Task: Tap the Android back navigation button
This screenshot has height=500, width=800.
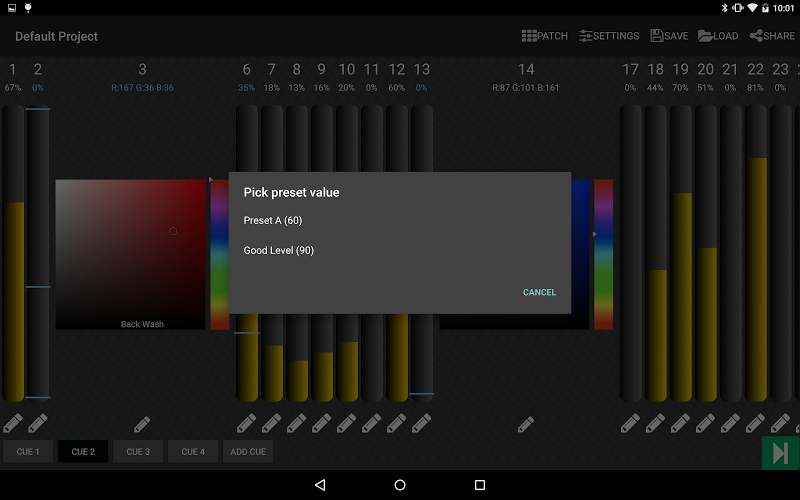Action: point(320,485)
